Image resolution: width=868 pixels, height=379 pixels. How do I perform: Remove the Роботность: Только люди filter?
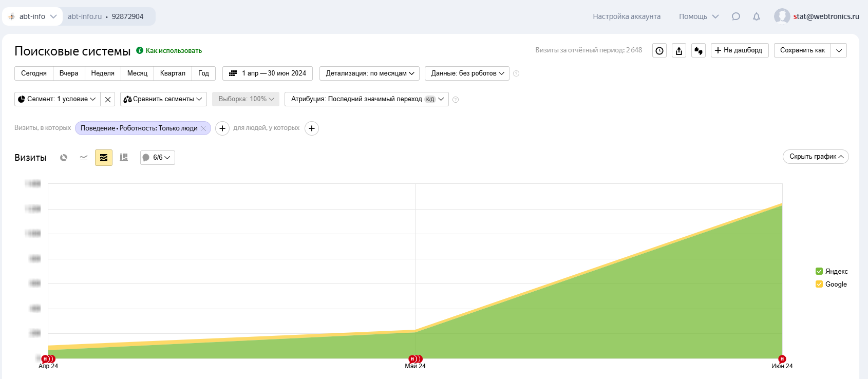tap(203, 128)
